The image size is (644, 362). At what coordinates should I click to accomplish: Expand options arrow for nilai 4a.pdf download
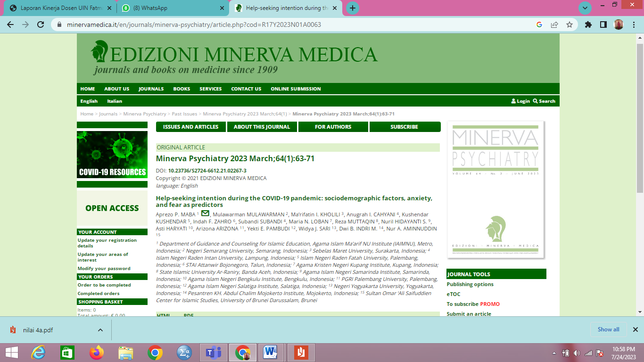(100, 330)
